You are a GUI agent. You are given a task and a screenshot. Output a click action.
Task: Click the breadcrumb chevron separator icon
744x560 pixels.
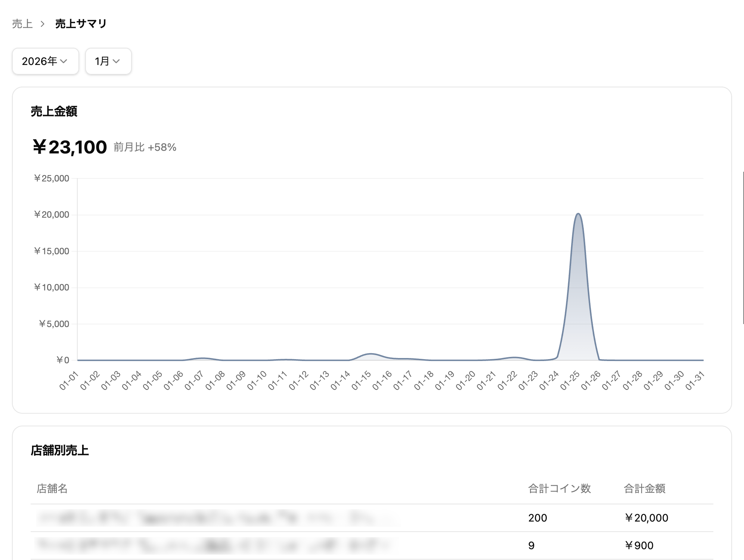pyautogui.click(x=43, y=24)
